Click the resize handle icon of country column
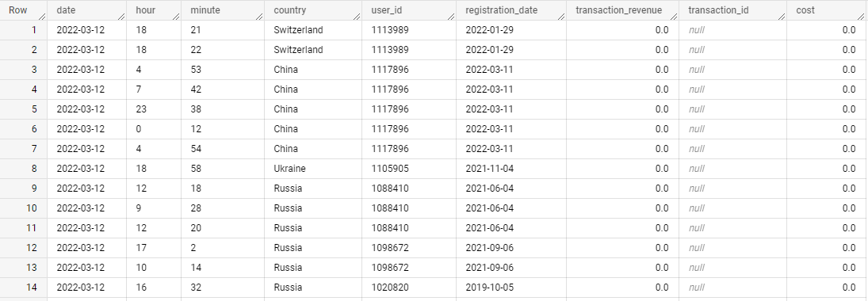 (x=356, y=16)
